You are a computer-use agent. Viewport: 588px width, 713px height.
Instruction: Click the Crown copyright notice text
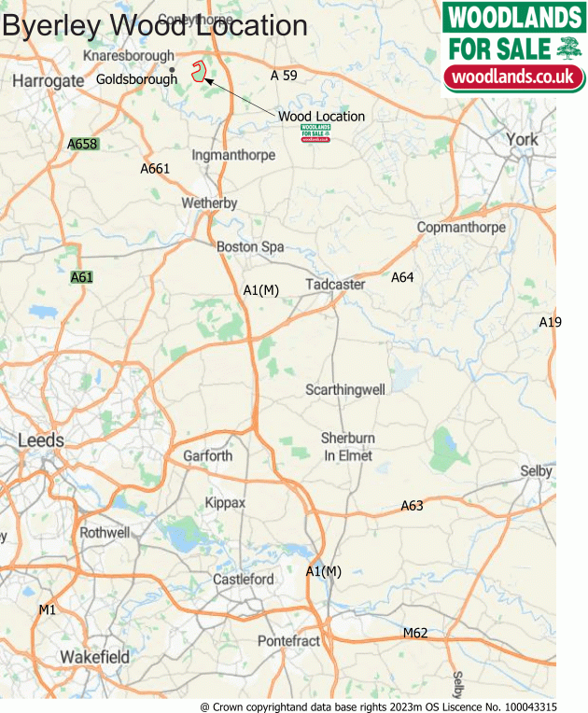click(378, 707)
